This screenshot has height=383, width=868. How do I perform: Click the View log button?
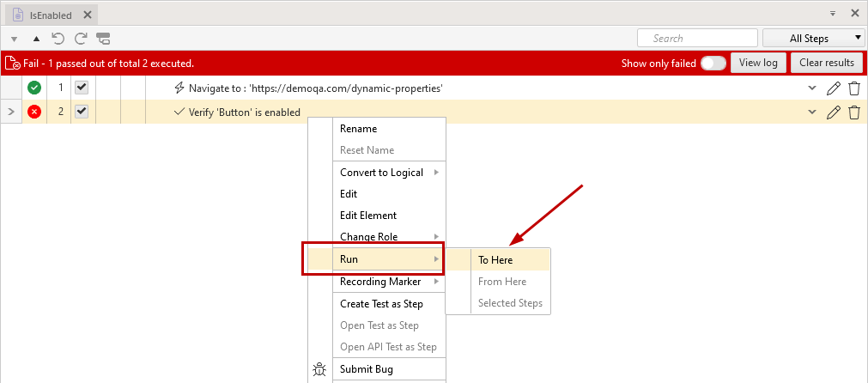point(758,63)
